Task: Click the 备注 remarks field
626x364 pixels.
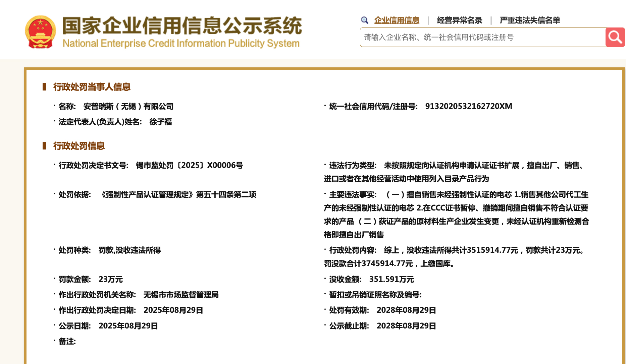Action: 67,341
